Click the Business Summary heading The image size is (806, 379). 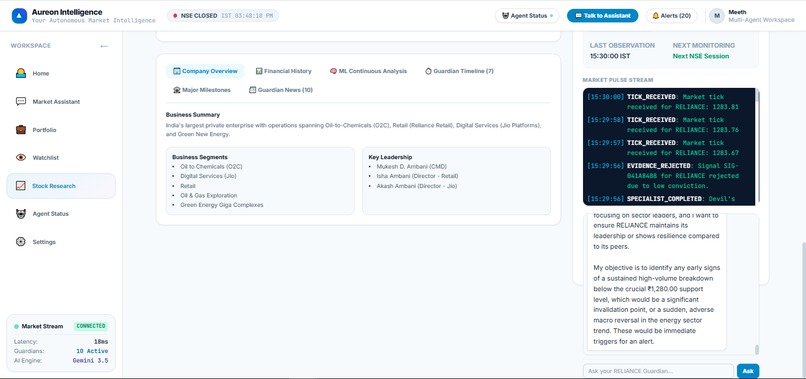(x=193, y=115)
